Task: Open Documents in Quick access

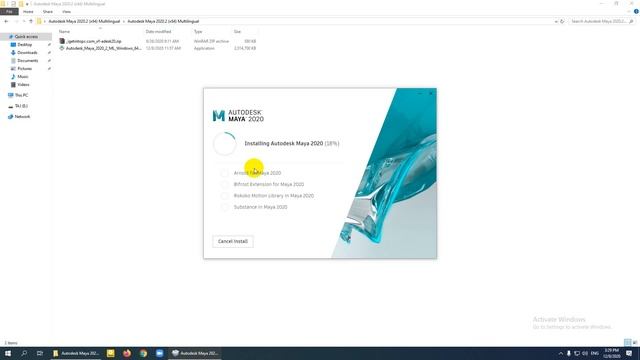Action: coord(28,60)
